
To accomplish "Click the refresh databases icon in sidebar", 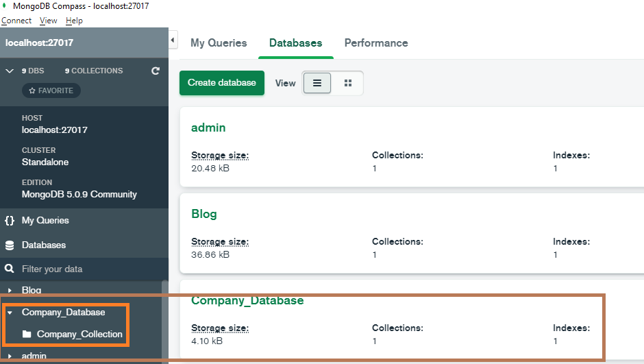I will pos(156,71).
